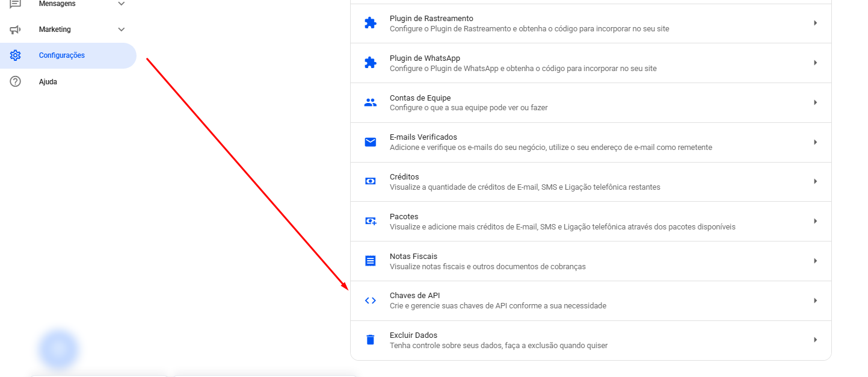The width and height of the screenshot is (868, 377).
Task: Open the Plugin de Rastreamento setting
Action: [x=591, y=23]
